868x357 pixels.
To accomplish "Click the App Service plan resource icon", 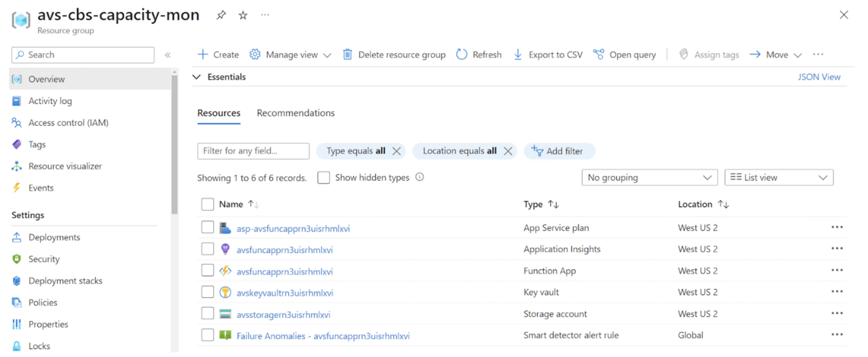I will pos(225,228).
